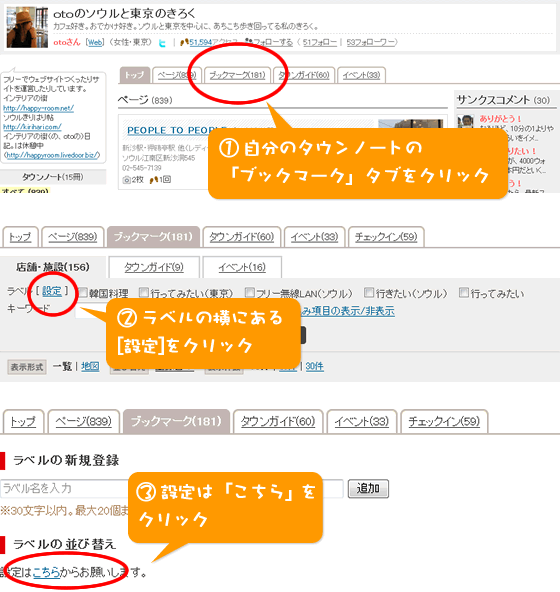Open ブックマーク(181) tab under the otoさん profile header
560x592 pixels.
[237, 75]
